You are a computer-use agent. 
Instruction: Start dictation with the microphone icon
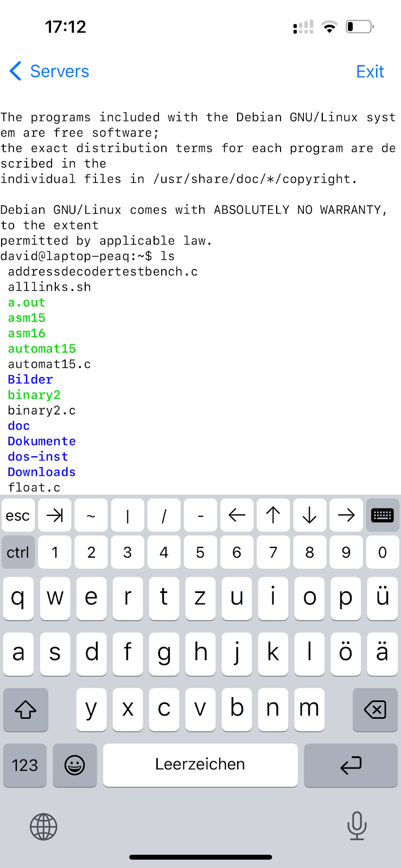[x=357, y=826]
